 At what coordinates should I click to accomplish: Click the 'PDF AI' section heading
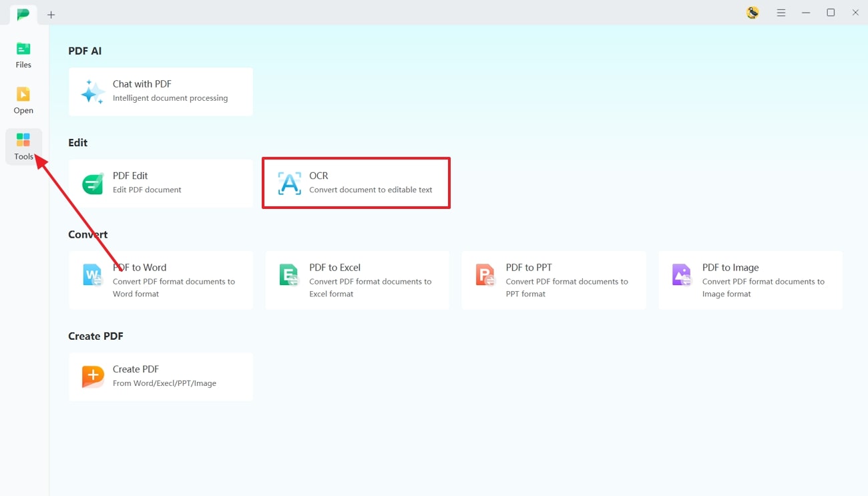point(85,51)
